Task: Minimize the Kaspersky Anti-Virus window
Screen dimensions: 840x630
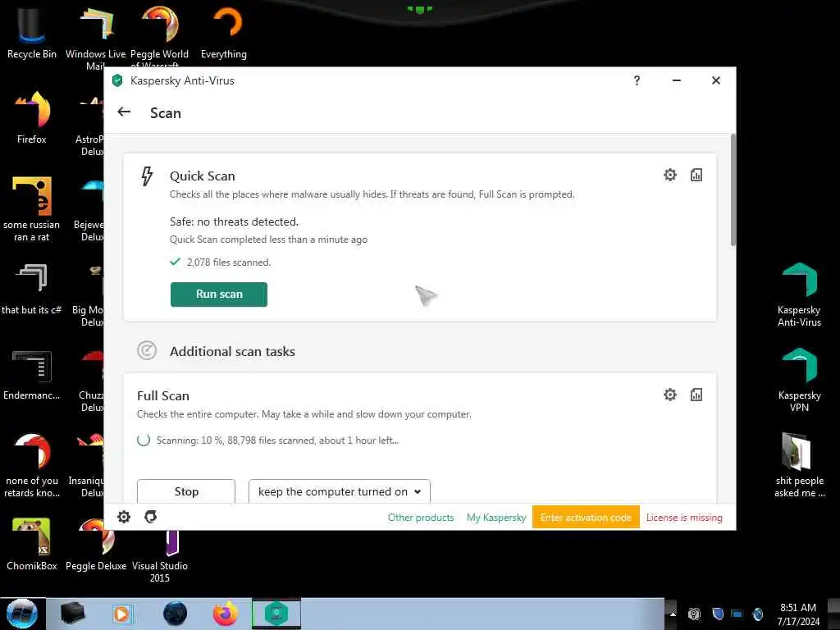Action: point(677,80)
